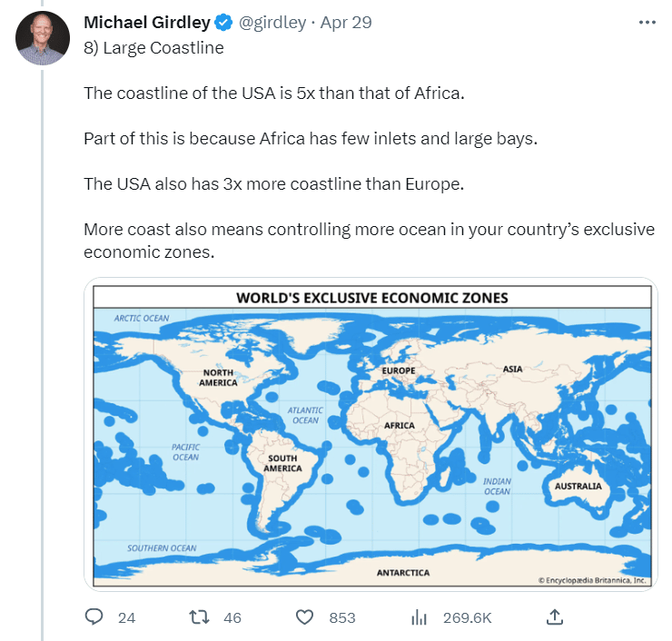Open the three-dot More options menu
The height and width of the screenshot is (641, 672).
tap(647, 23)
